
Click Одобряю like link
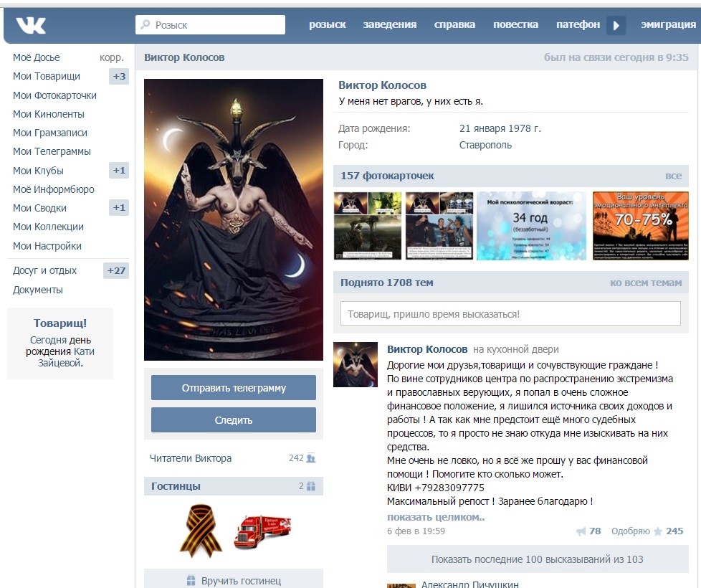[630, 531]
